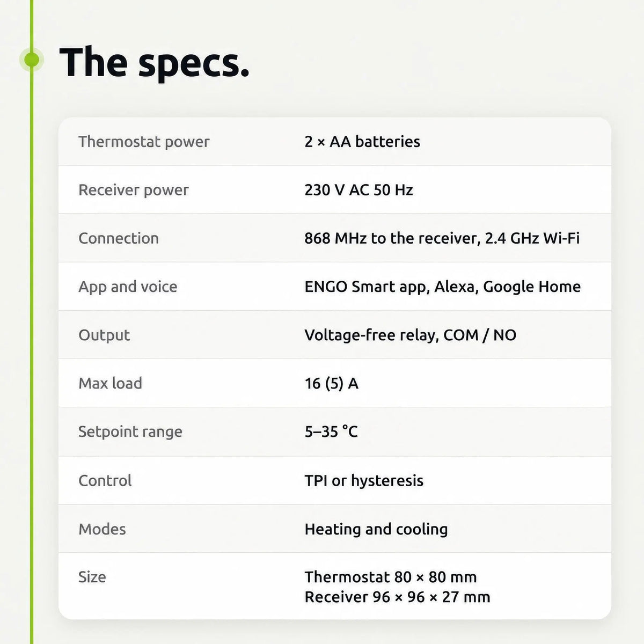Select the Thermostat power label
The width and height of the screenshot is (644, 644).
pyautogui.click(x=144, y=142)
